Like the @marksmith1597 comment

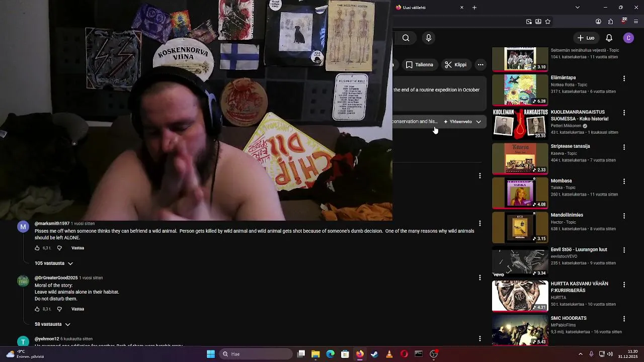37,248
